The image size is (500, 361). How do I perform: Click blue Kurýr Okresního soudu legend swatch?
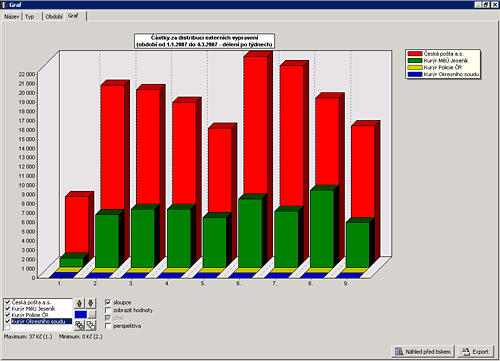(415, 74)
